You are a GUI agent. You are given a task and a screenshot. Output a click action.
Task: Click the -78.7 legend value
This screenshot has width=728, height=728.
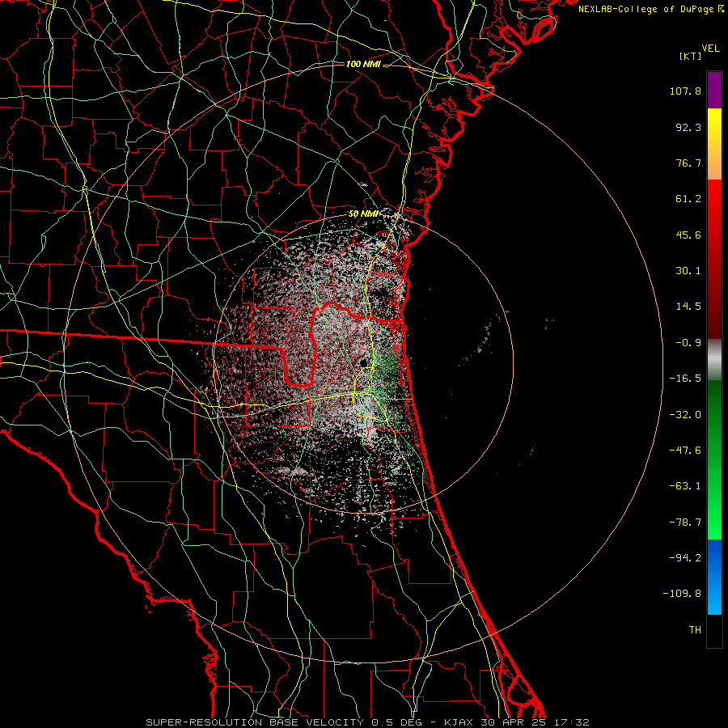click(x=685, y=523)
